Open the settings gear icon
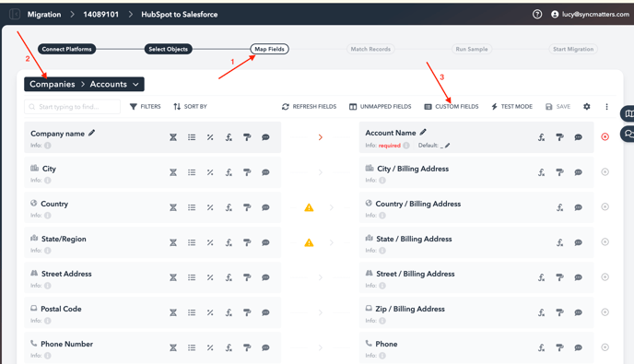This screenshot has height=364, width=634. pos(587,106)
